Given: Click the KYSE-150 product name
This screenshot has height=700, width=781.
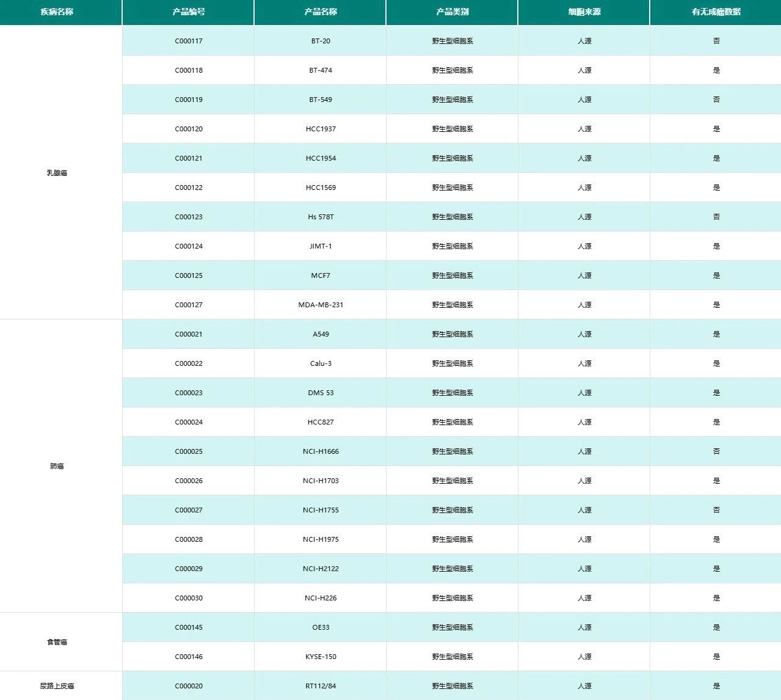Looking at the screenshot, I should 321,657.
